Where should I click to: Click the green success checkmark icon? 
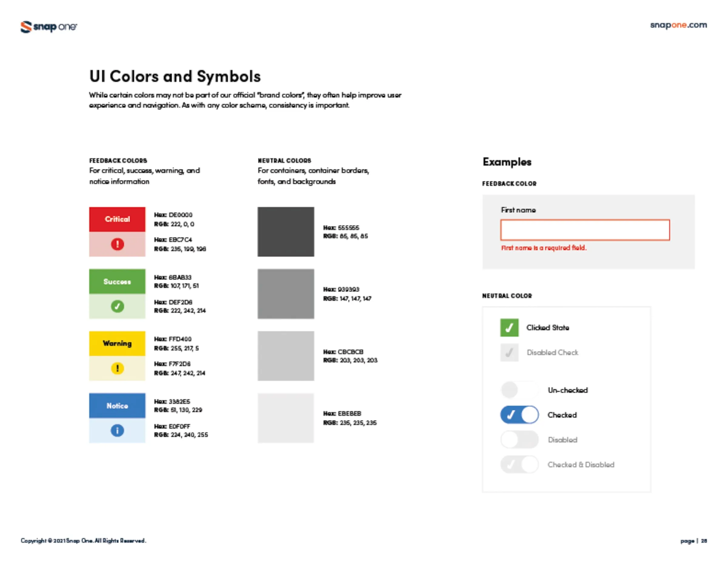[x=117, y=306]
